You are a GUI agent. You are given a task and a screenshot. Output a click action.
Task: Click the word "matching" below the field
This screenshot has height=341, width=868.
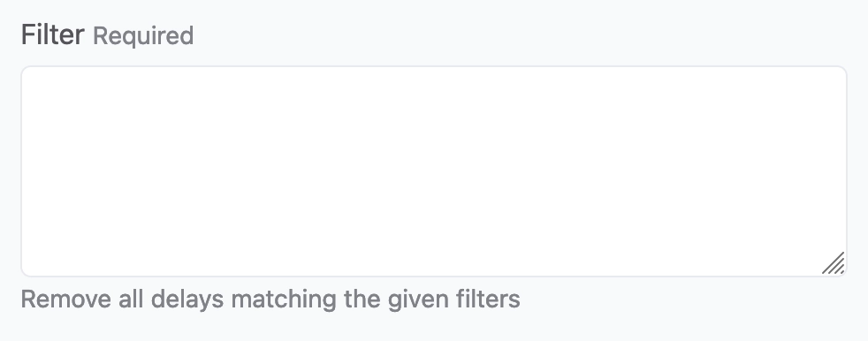284,300
